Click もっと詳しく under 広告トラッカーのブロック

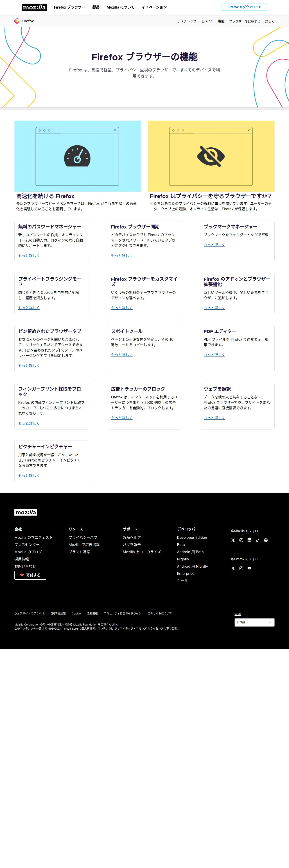coord(122,418)
